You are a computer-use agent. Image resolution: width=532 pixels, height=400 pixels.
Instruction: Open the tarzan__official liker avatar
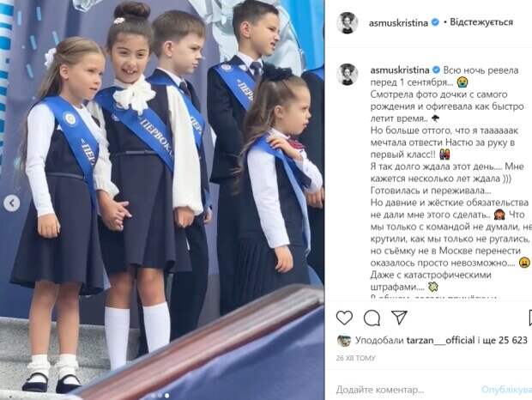pyautogui.click(x=344, y=340)
